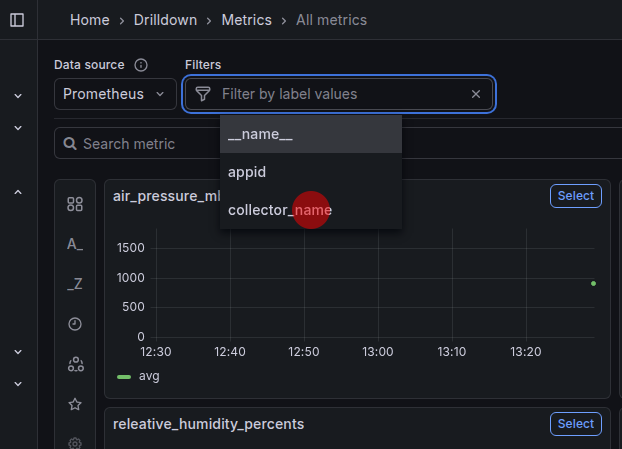
Task: Open the Prometheus data source dropdown
Action: click(114, 94)
